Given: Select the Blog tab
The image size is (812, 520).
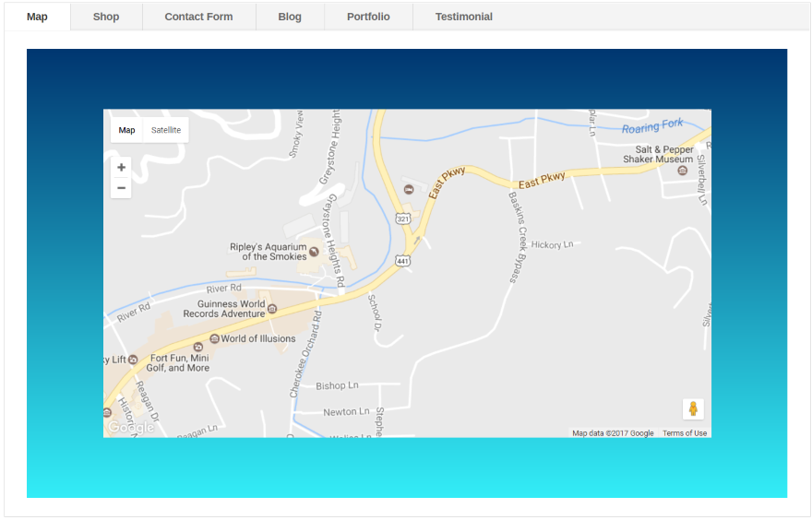Looking at the screenshot, I should (x=290, y=17).
